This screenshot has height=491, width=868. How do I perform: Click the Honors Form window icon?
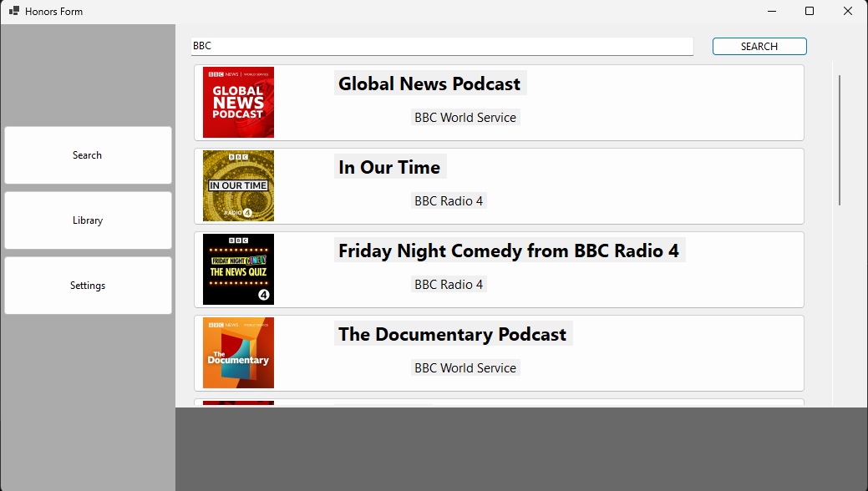point(14,11)
